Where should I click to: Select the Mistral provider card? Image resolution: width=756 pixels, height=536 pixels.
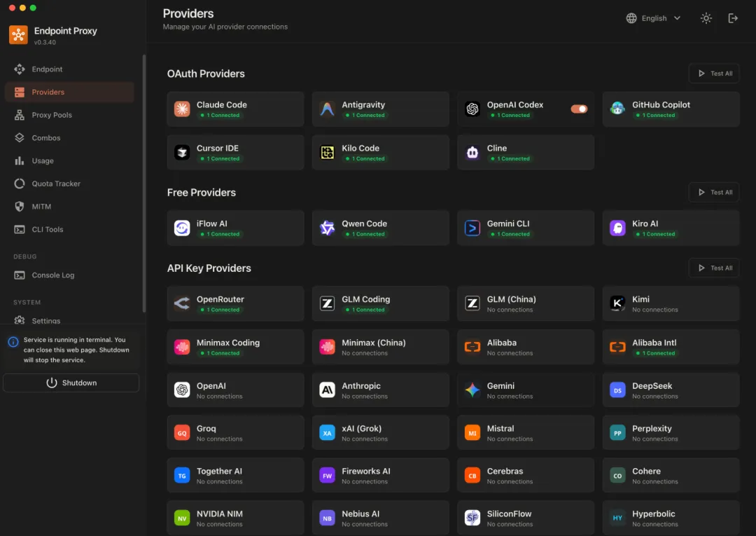point(526,433)
